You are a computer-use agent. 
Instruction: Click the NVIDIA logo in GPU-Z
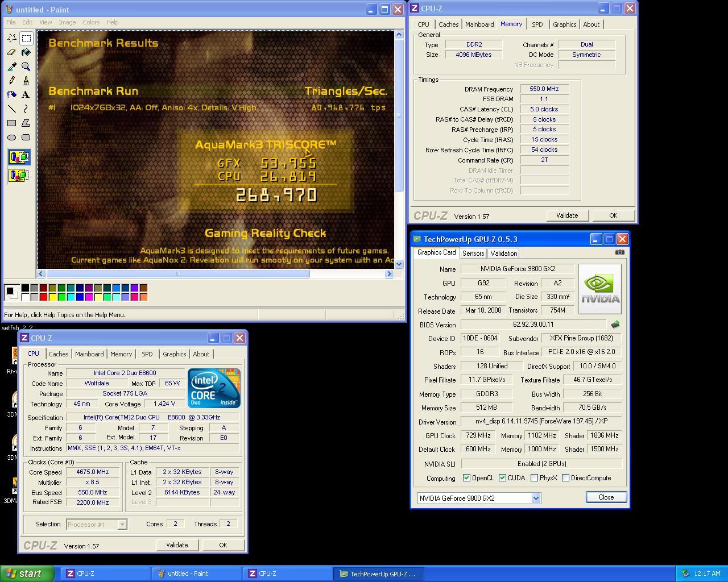pyautogui.click(x=600, y=289)
